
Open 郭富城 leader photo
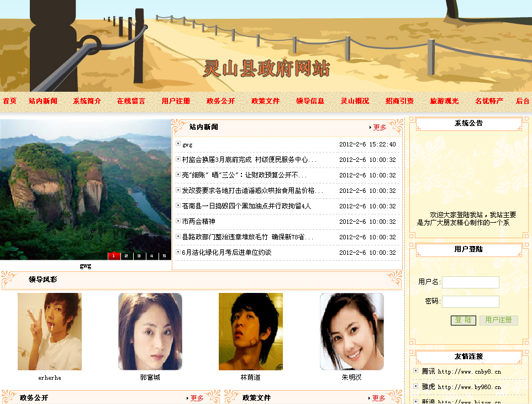(150, 332)
